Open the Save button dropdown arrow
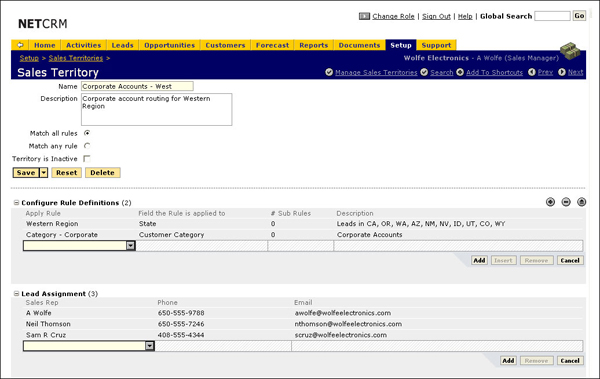This screenshot has height=379, width=600. click(x=44, y=173)
